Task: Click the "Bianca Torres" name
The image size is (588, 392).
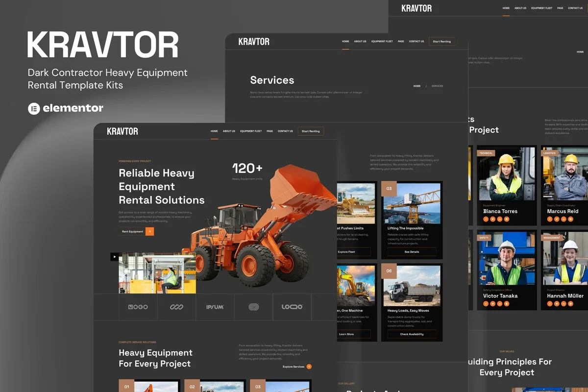Action: pyautogui.click(x=500, y=211)
